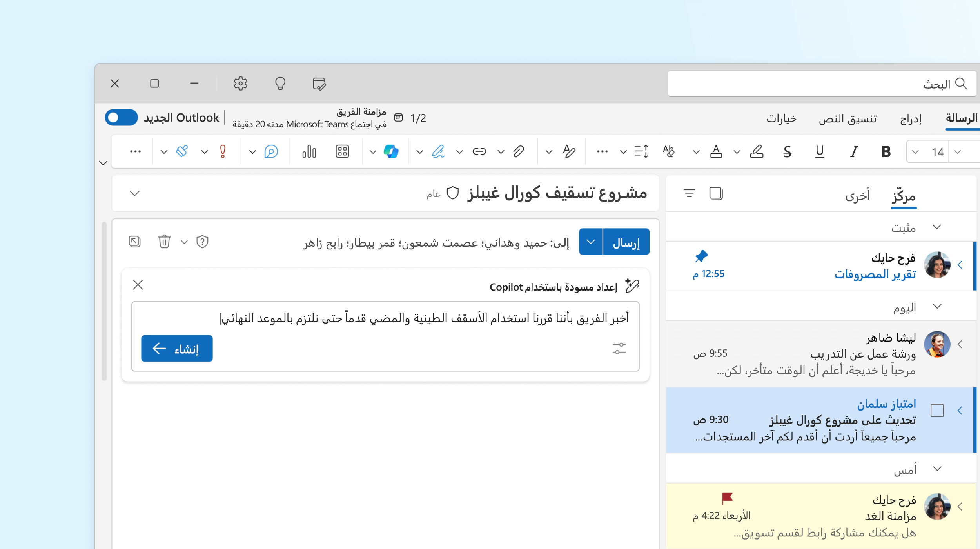Open the styles pen tool
The height and width of the screenshot is (549, 980).
click(569, 152)
